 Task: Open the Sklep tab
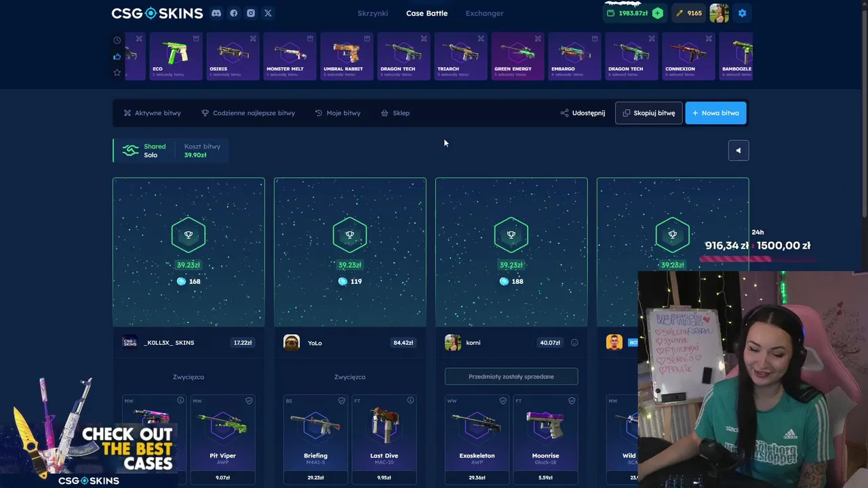click(x=395, y=113)
